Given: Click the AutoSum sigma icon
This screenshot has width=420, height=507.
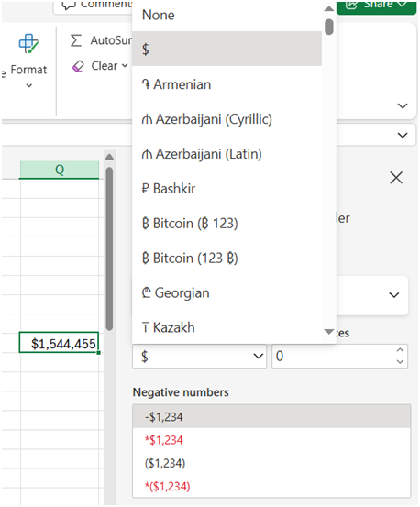Looking at the screenshot, I should (76, 40).
